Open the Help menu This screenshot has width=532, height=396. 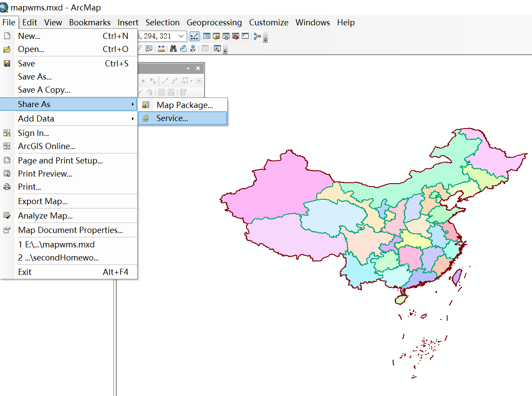click(x=346, y=22)
